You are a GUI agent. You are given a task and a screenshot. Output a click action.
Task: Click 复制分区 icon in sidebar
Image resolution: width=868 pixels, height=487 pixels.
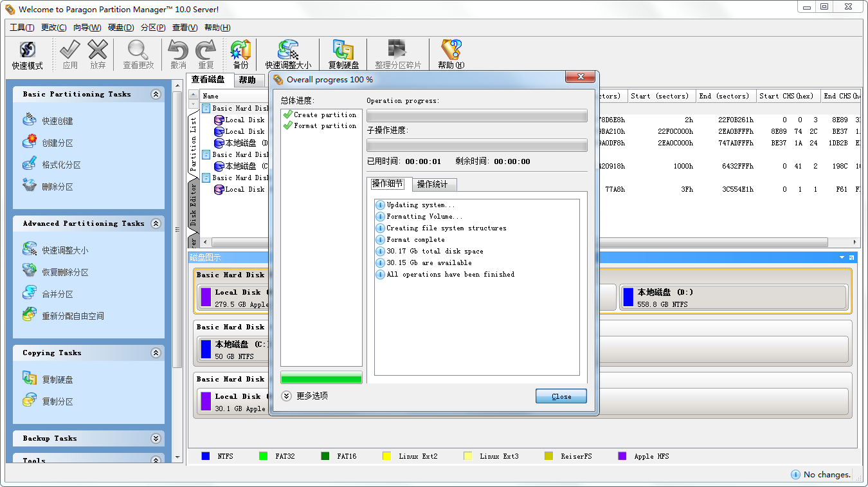[30, 401]
